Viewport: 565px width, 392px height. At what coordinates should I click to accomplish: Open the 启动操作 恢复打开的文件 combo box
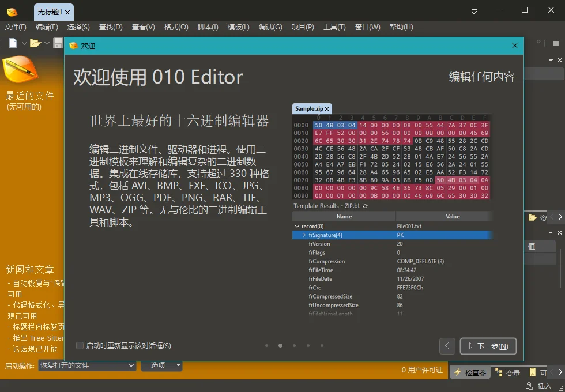pos(87,365)
